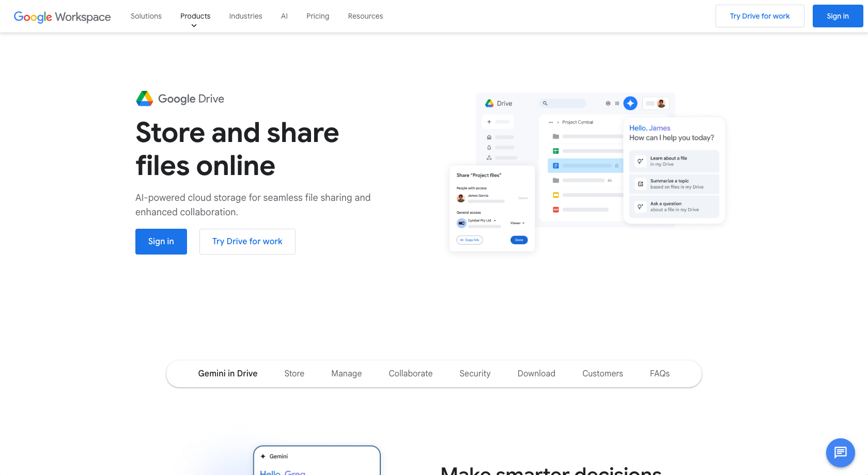
Task: Jump to the Customers section tab
Action: point(602,373)
